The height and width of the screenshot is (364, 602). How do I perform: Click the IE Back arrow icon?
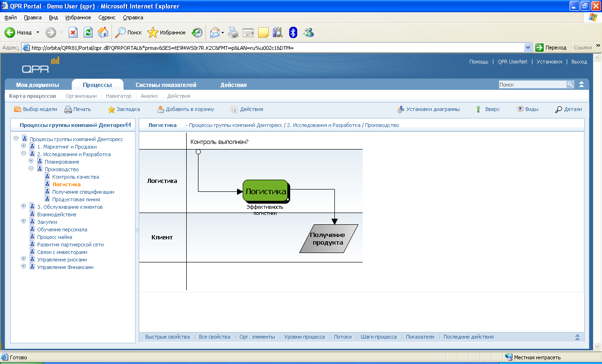(x=10, y=32)
